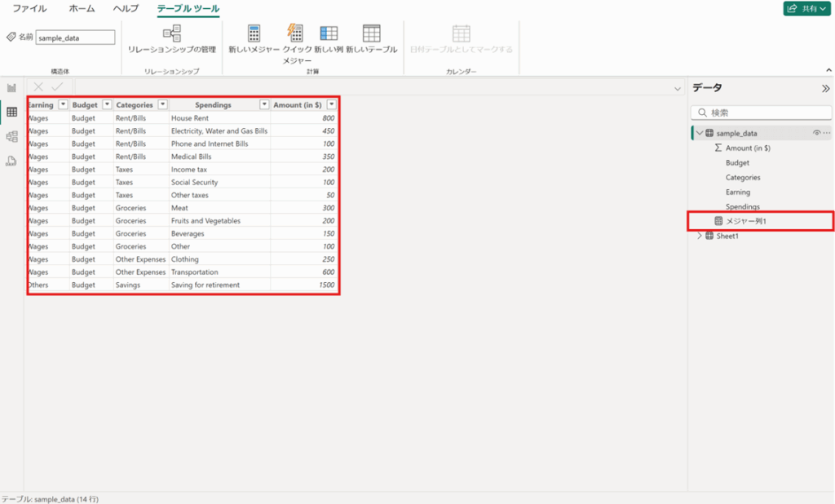Click the New Column (新しい列) icon

329,33
